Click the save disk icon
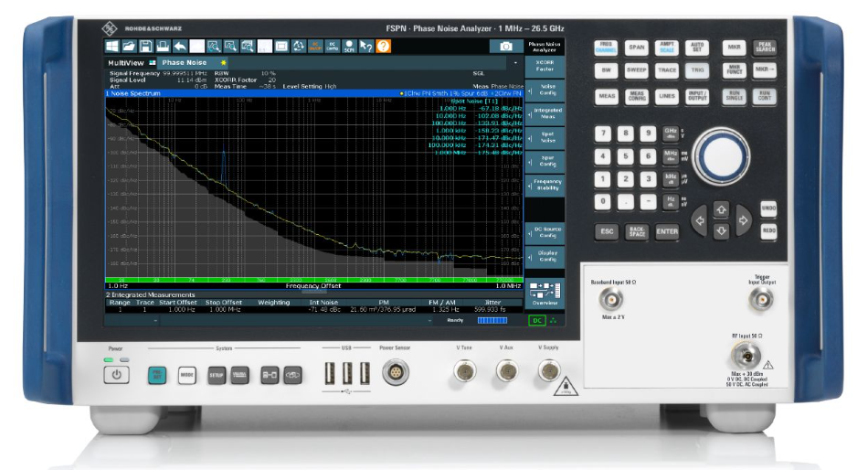The width and height of the screenshot is (868, 470). pos(145,46)
